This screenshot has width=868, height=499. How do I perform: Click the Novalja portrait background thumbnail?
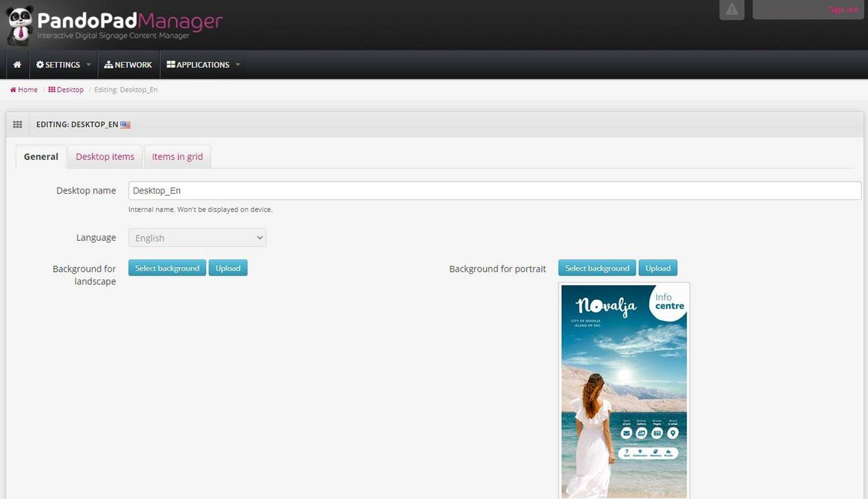[x=624, y=391]
